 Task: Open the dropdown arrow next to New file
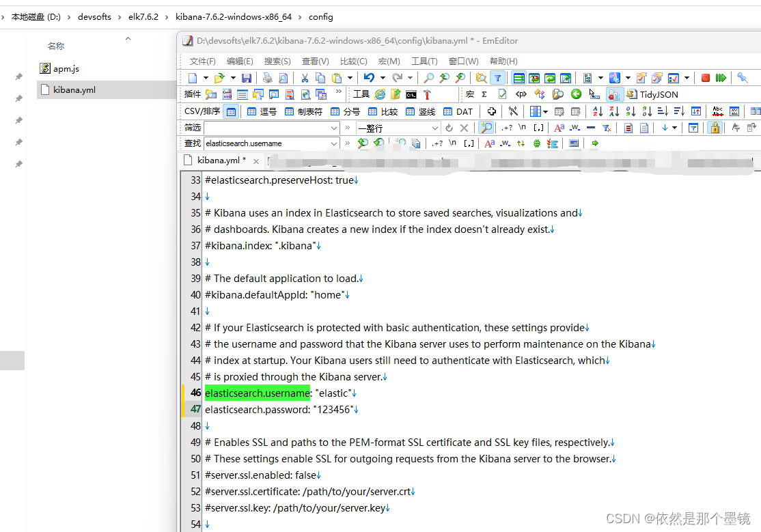pyautogui.click(x=206, y=78)
